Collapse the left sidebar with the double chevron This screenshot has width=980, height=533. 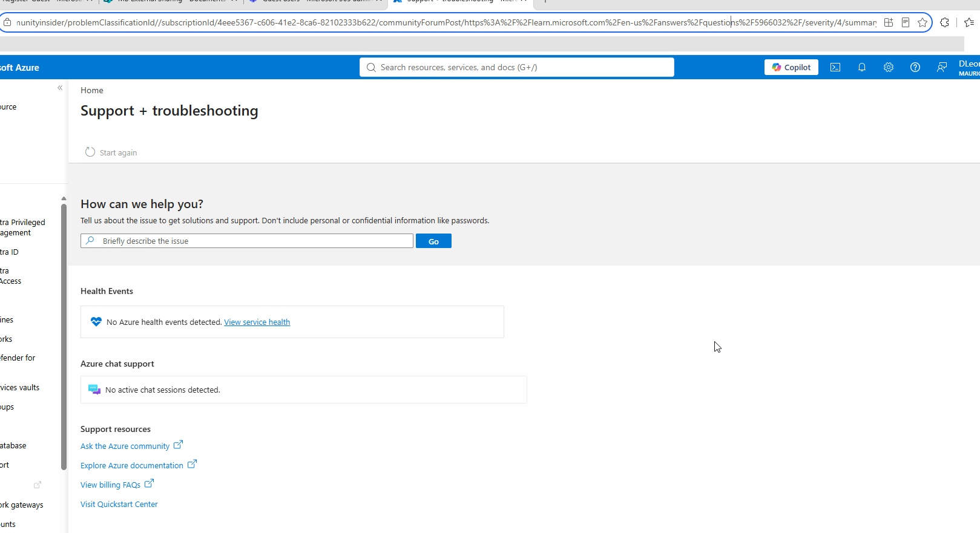coord(60,88)
